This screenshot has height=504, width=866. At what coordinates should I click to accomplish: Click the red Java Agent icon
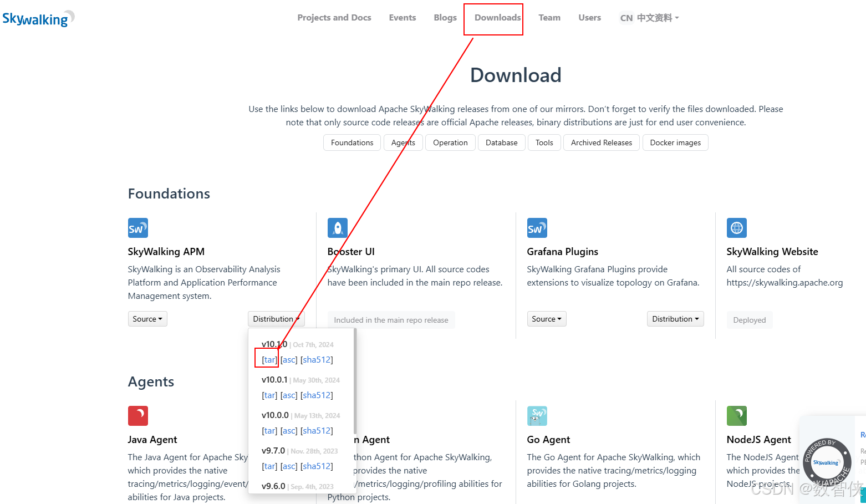138,416
